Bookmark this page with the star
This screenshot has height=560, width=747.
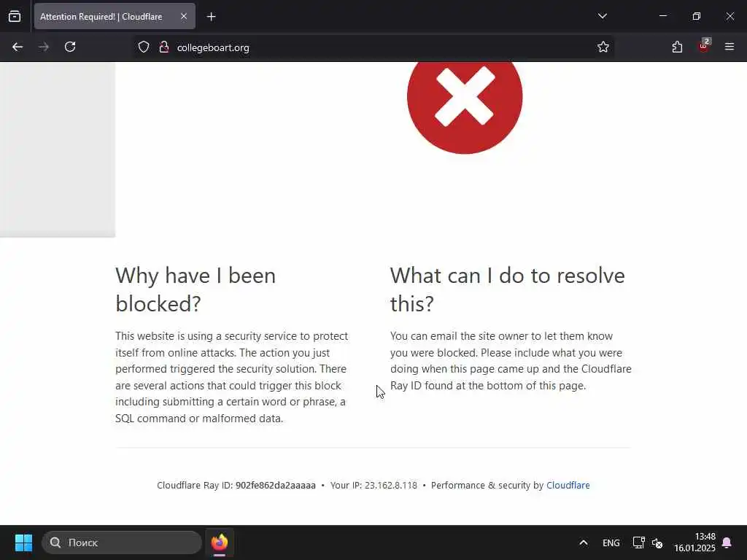(603, 47)
